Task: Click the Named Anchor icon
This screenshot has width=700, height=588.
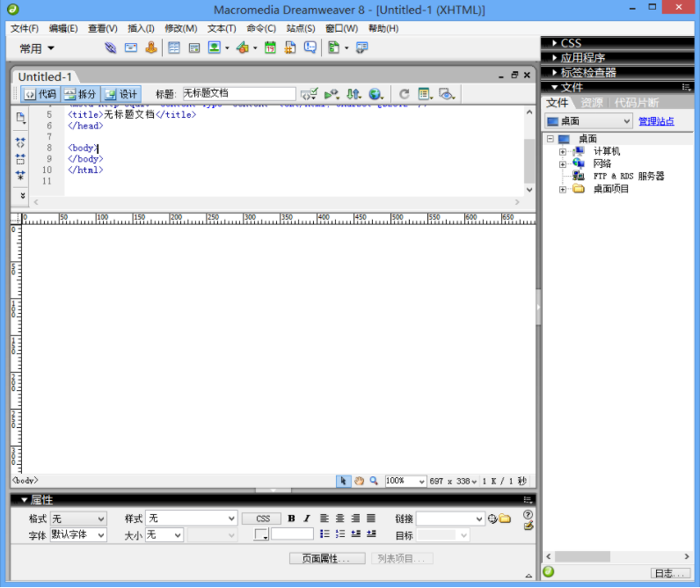Action: (151, 48)
